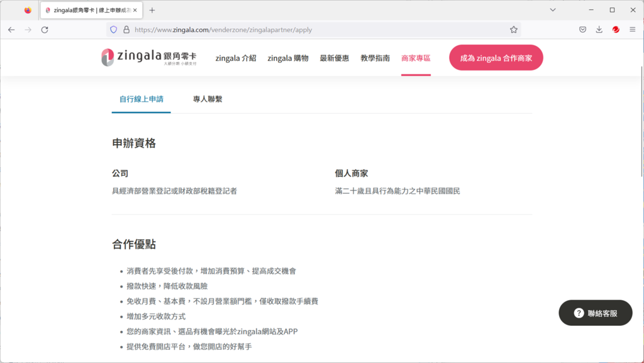Screen dimensions: 644x363
Task: Open zingala 介紹 menu
Action: pos(236,59)
